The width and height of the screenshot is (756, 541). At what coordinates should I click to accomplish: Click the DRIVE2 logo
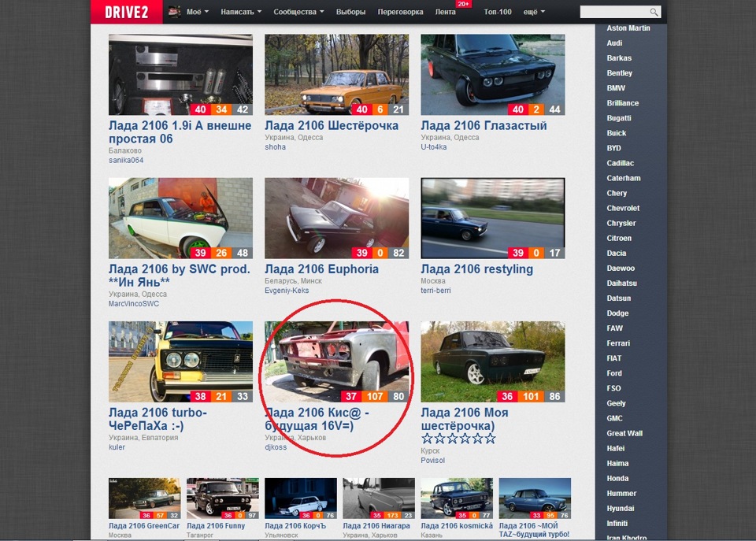point(126,12)
